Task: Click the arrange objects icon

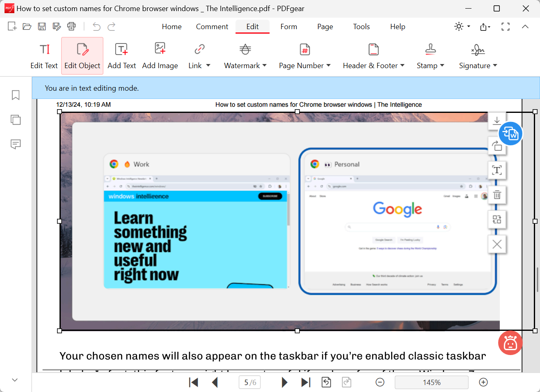Action: [497, 219]
